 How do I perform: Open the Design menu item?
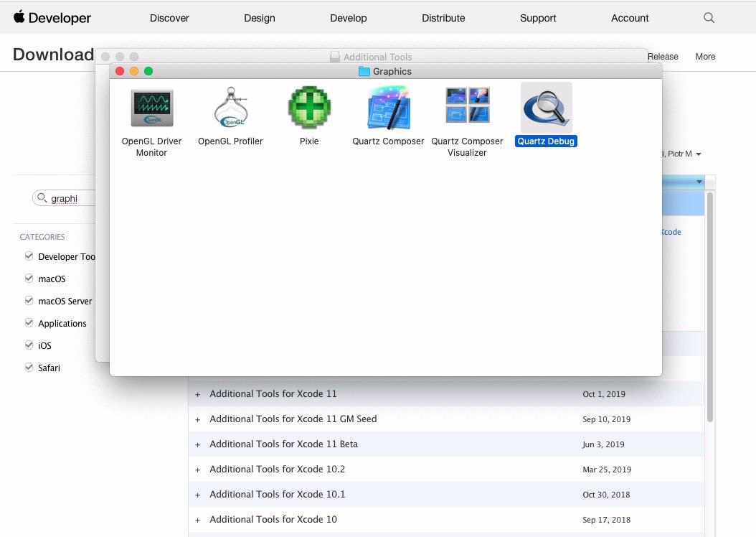click(x=259, y=18)
